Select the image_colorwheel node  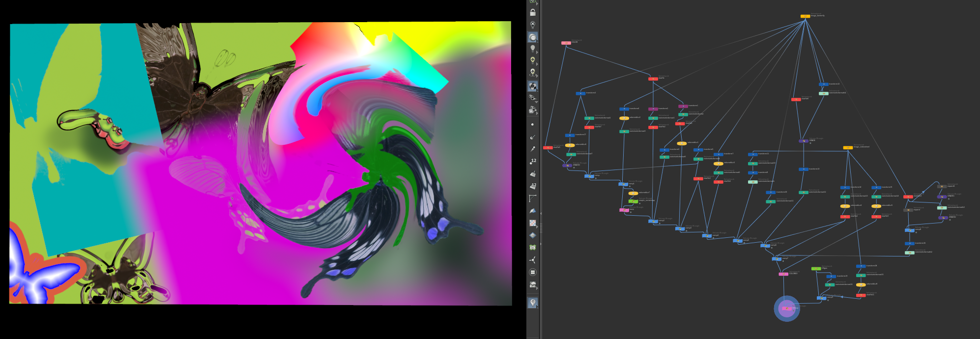point(848,147)
